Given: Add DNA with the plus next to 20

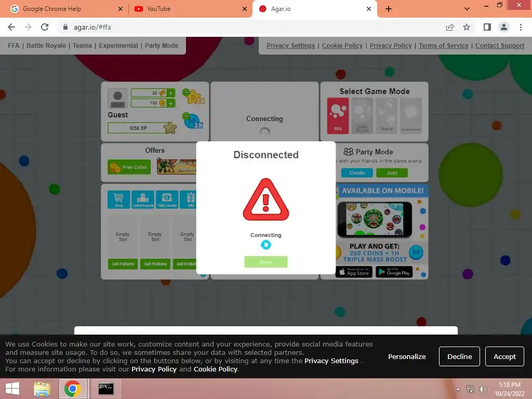Looking at the screenshot, I should coord(171,93).
